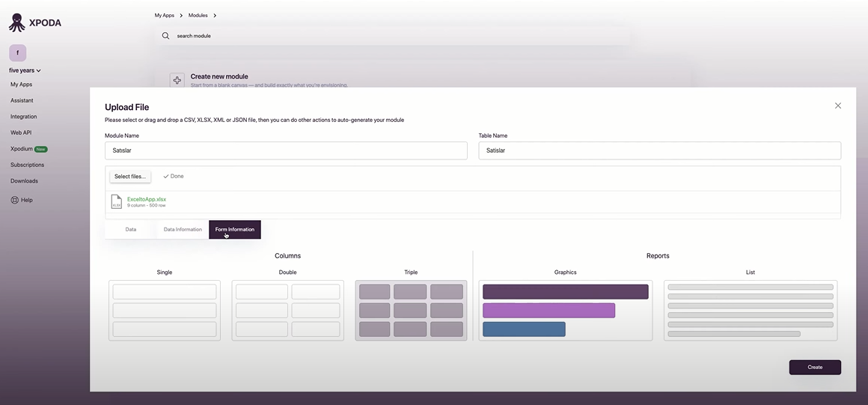
Task: Click the XPODA octopus logo
Action: tap(17, 22)
